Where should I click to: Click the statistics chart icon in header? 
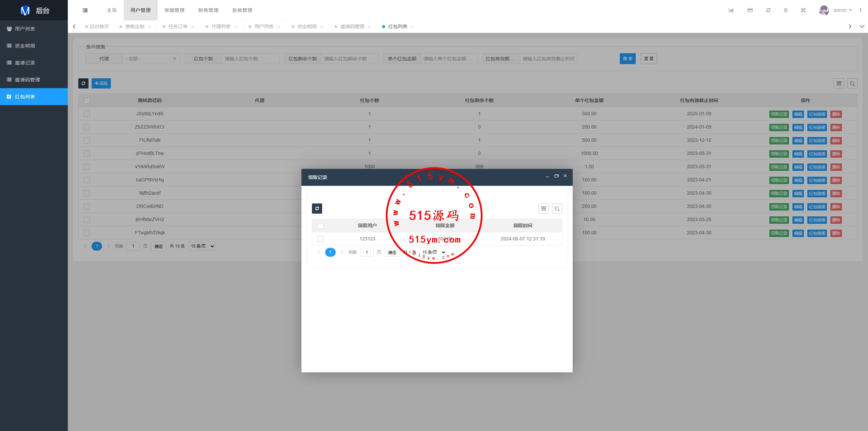731,10
